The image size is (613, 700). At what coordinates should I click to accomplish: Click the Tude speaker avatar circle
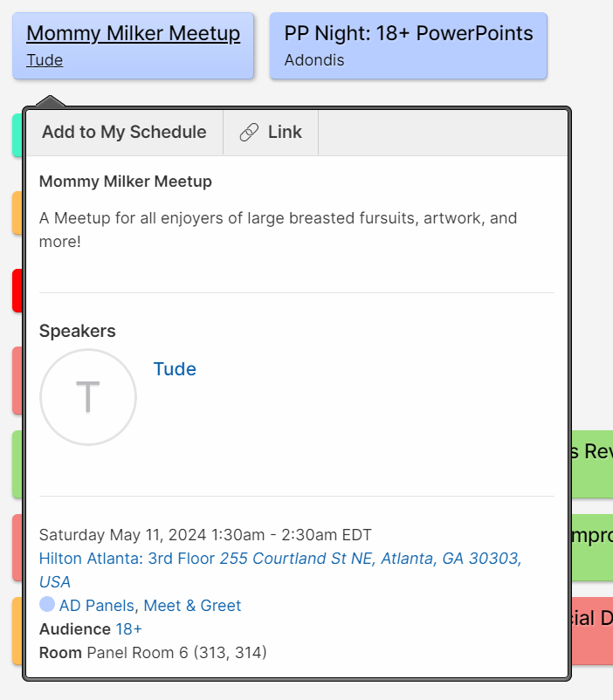pyautogui.click(x=88, y=397)
